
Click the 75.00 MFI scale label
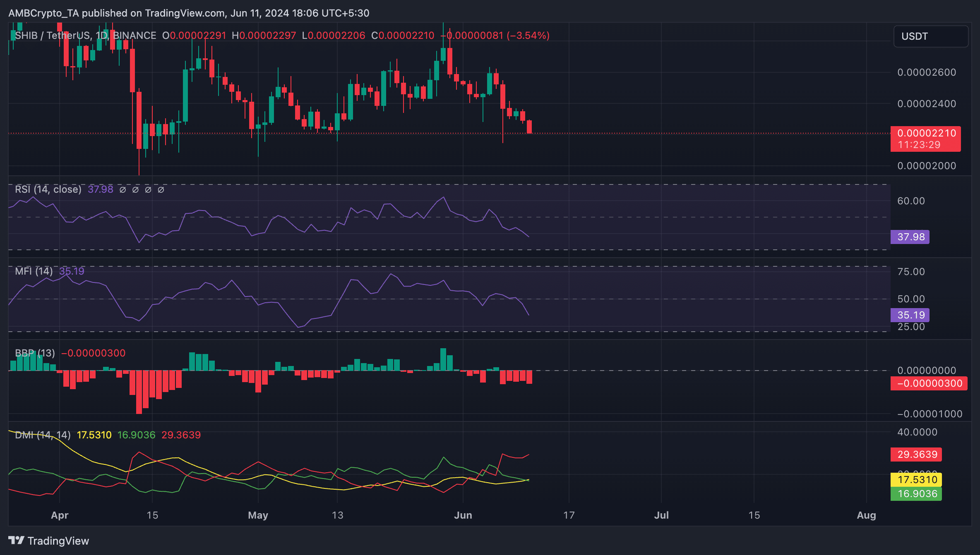point(911,272)
